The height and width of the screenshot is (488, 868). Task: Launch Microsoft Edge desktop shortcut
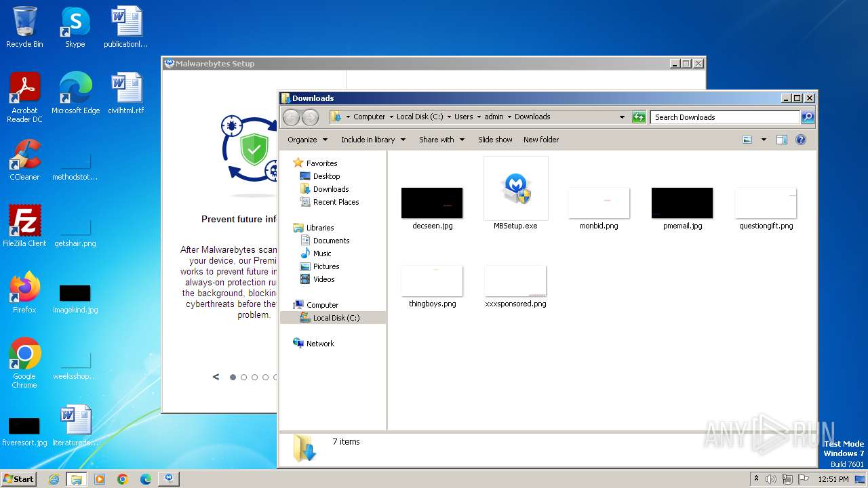click(75, 93)
